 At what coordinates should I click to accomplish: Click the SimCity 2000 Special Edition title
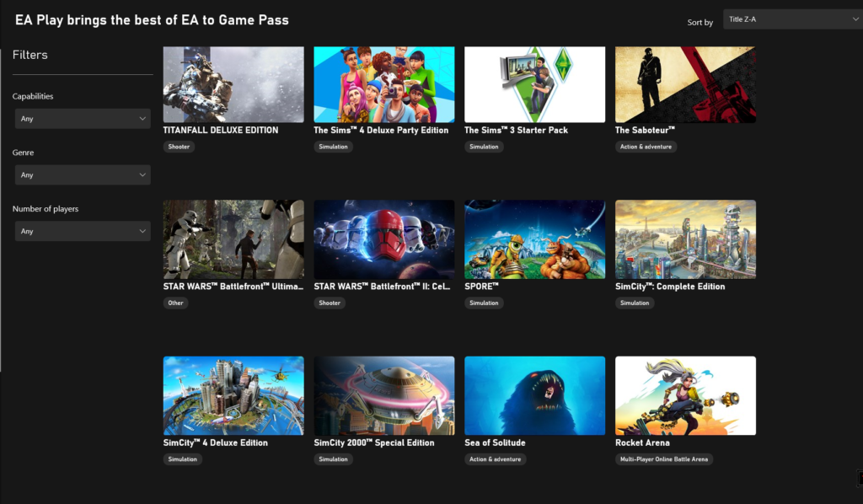pos(374,442)
